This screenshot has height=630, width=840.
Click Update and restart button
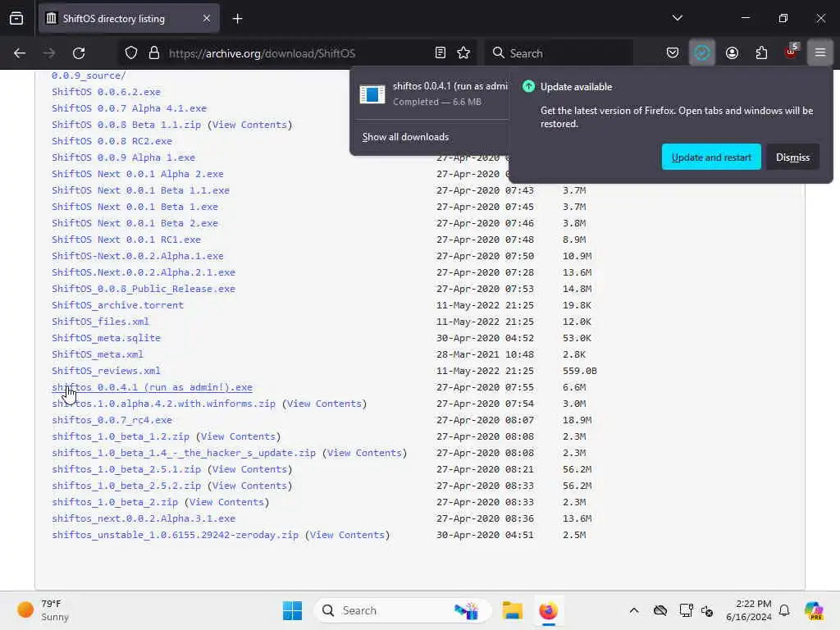pos(711,157)
